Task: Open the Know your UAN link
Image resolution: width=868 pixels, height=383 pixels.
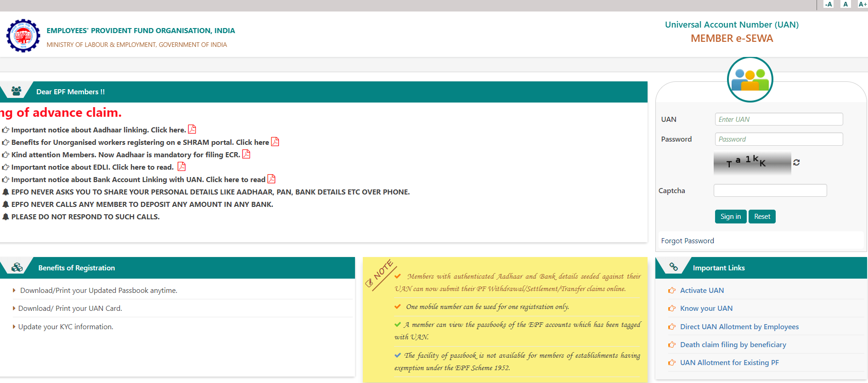Action: click(706, 309)
